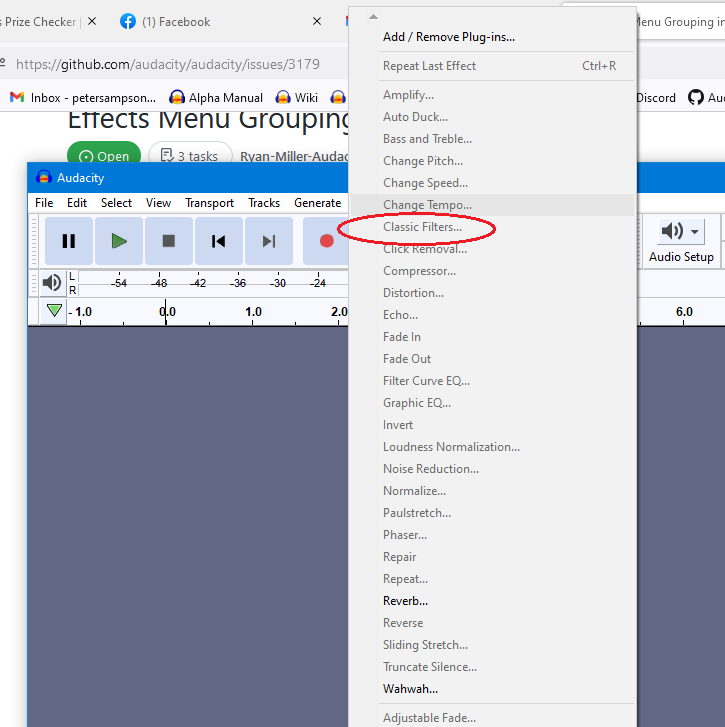725x727 pixels.
Task: Select Adjustable Fade... effect
Action: click(x=492, y=718)
